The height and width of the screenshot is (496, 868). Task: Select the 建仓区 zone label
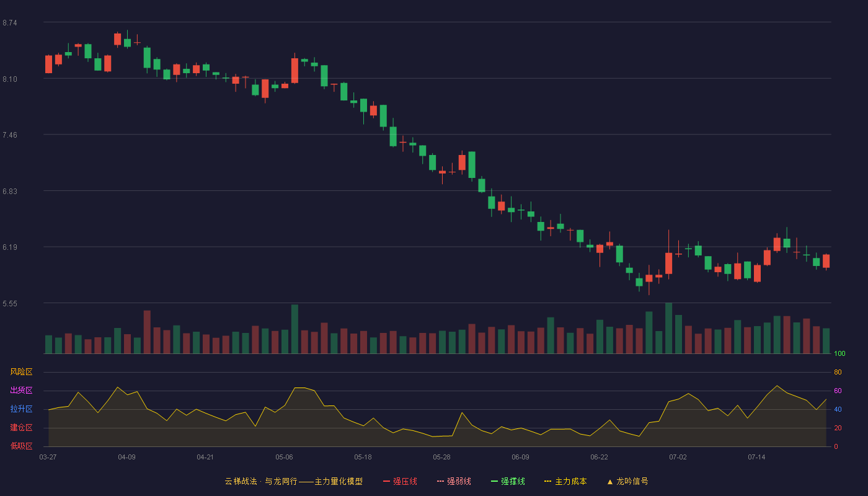(21, 428)
